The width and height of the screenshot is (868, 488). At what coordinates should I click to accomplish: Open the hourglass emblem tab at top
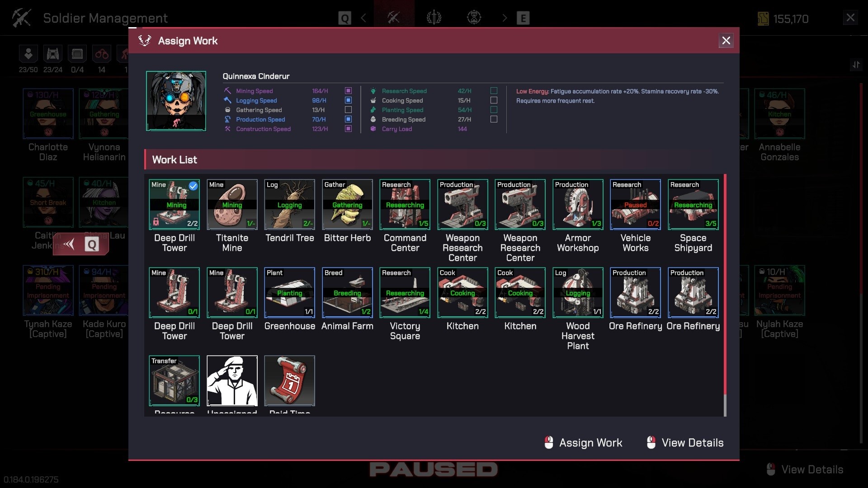click(x=474, y=18)
